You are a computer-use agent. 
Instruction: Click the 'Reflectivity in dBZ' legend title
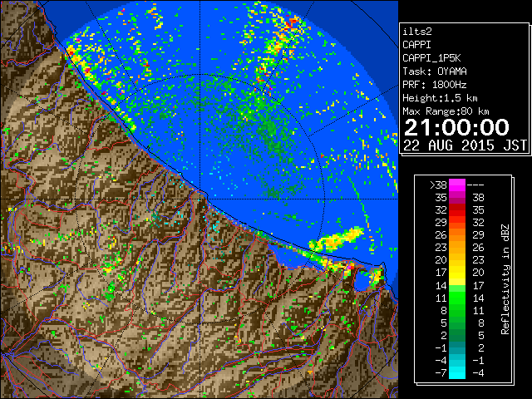(x=505, y=279)
